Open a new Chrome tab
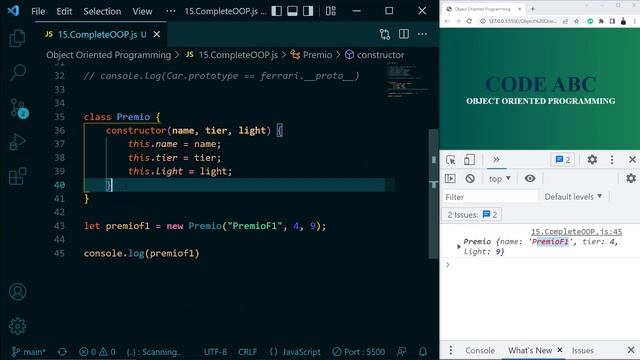The width and height of the screenshot is (640, 360). pos(533,9)
